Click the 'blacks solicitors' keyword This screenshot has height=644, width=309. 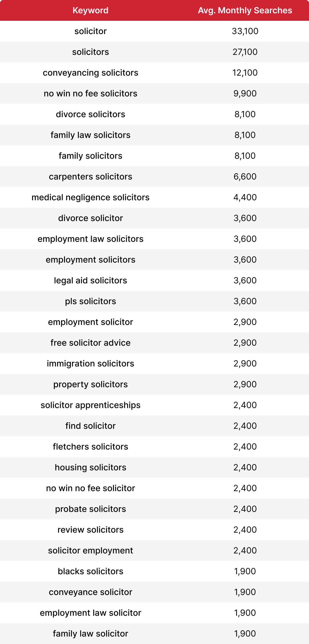click(x=91, y=571)
